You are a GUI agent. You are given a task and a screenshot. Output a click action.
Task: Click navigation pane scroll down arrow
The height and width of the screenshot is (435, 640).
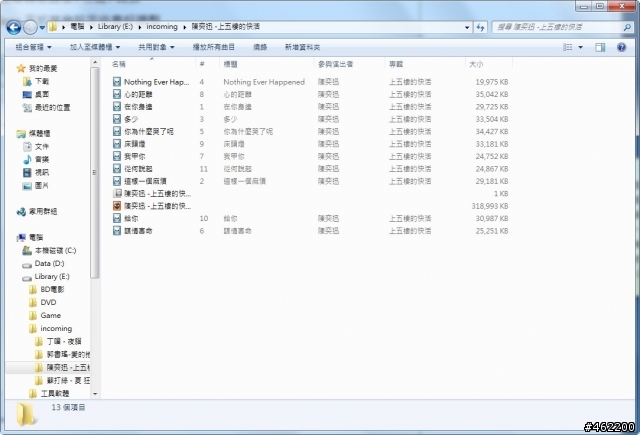click(95, 394)
